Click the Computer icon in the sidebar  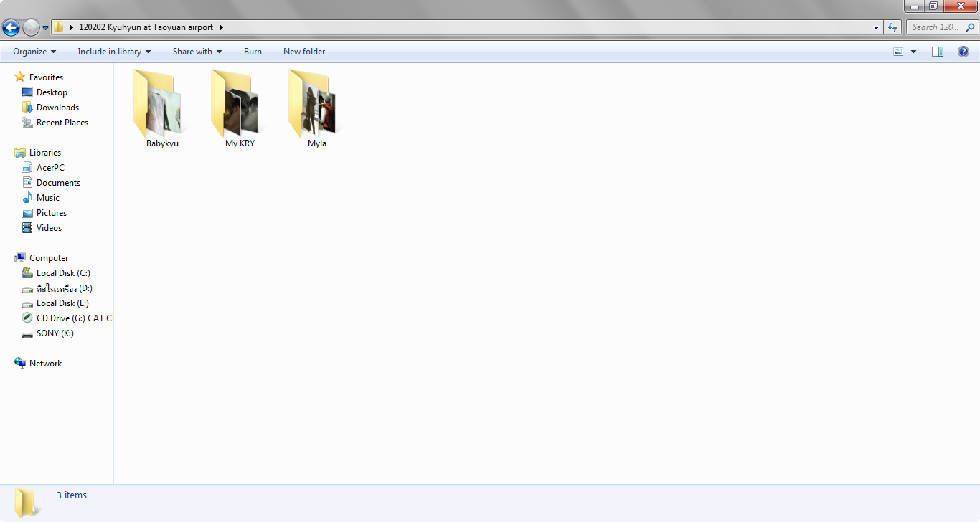tap(20, 258)
